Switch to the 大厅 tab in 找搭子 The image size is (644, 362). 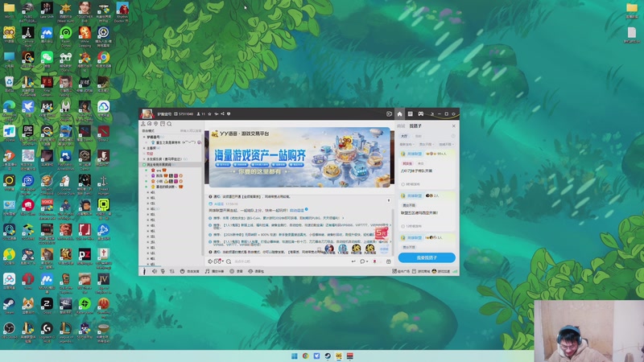405,136
